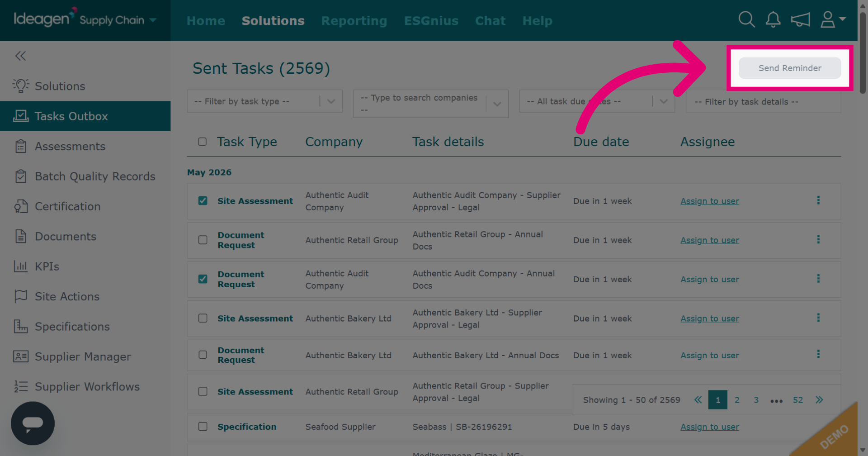Click the Send Reminder button

coord(790,68)
